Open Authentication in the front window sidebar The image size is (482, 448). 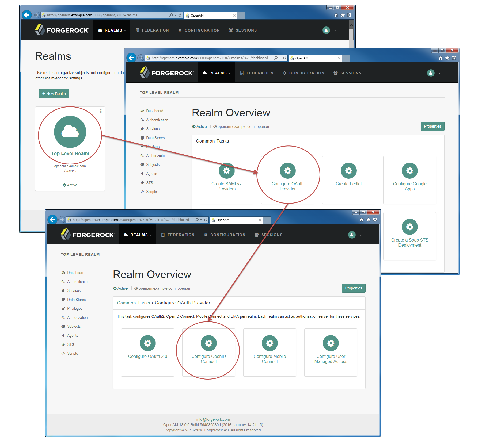(78, 282)
